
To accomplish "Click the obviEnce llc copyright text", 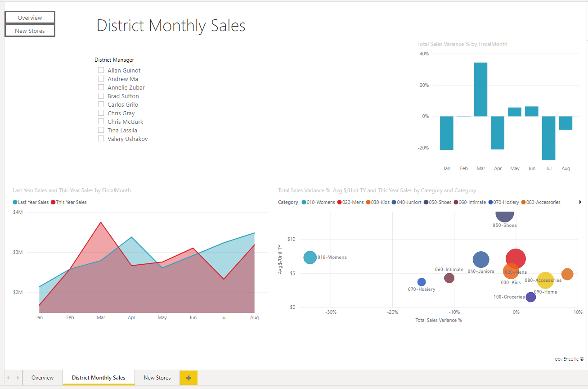I will [x=569, y=359].
